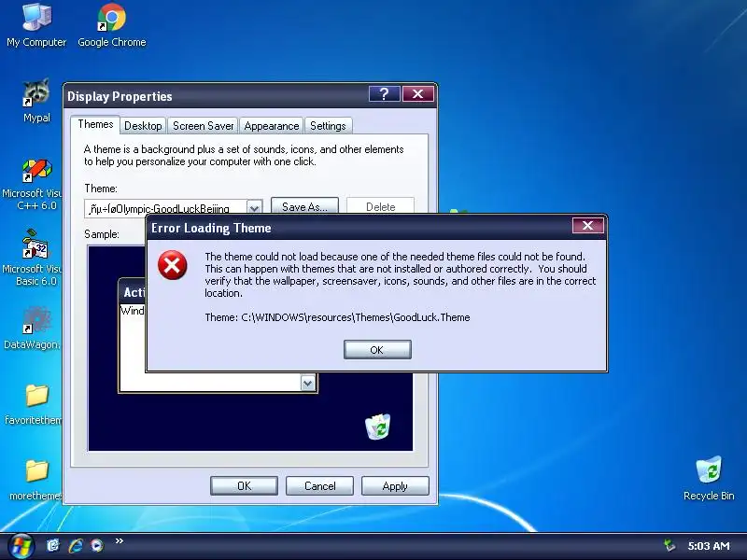Click the sample preview scroll arrow

(x=308, y=383)
